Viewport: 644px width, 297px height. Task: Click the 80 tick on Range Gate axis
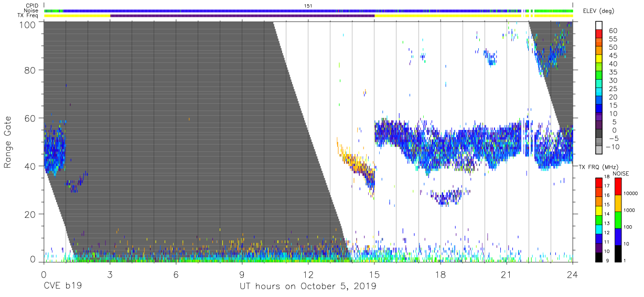[29, 70]
